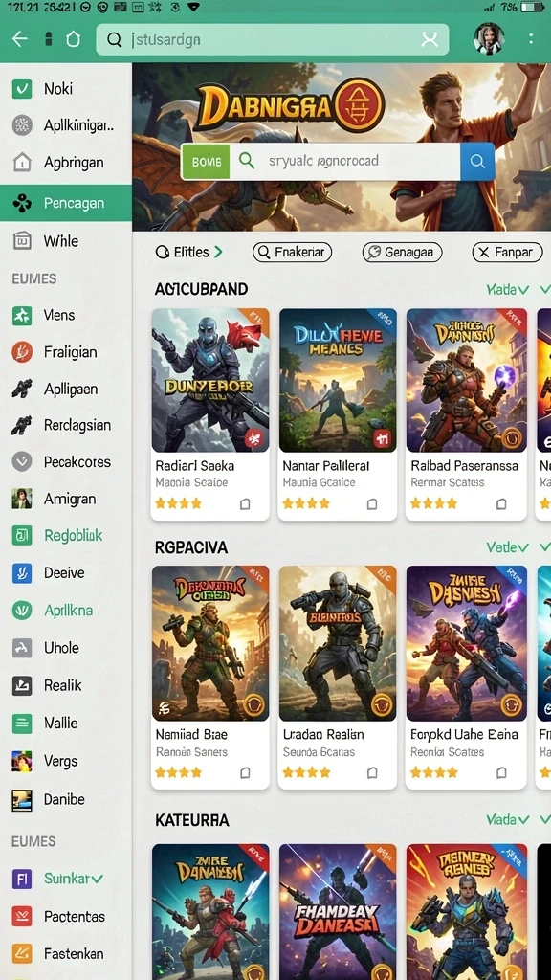Image resolution: width=551 pixels, height=980 pixels.
Task: Click the Uradan Realian game title
Action: (323, 734)
